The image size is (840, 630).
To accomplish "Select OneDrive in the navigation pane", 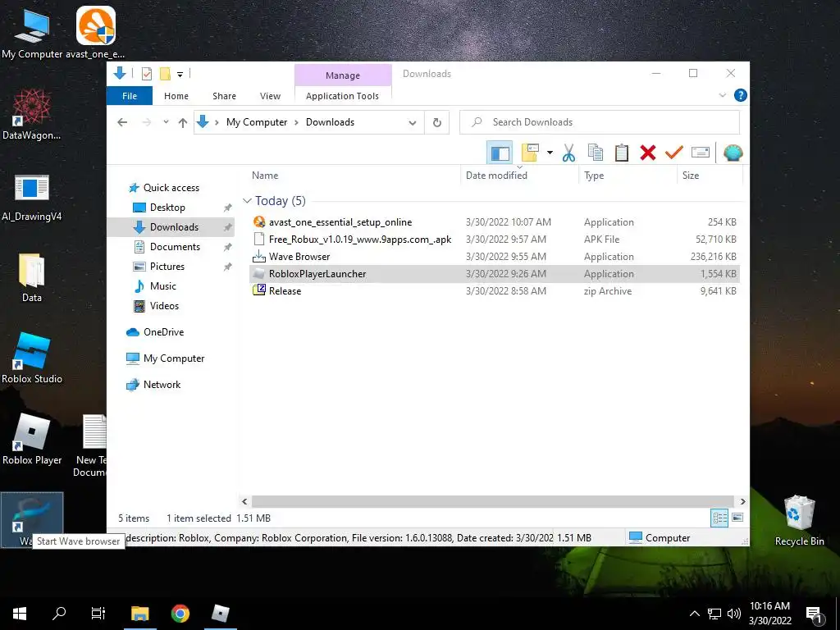I will (163, 332).
